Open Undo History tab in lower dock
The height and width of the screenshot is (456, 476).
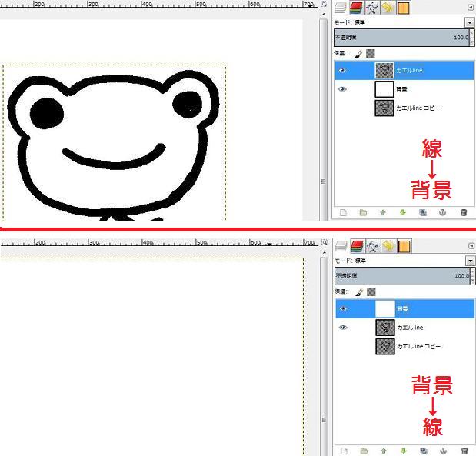pyautogui.click(x=388, y=246)
